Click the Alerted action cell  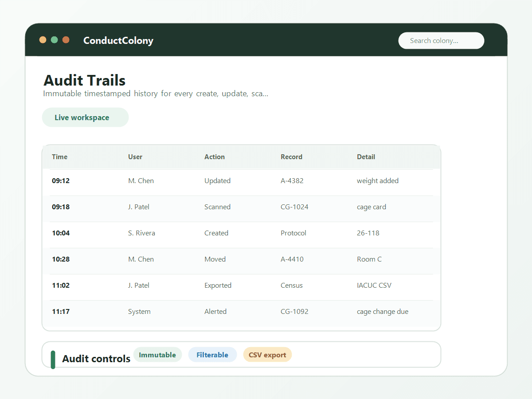click(215, 312)
